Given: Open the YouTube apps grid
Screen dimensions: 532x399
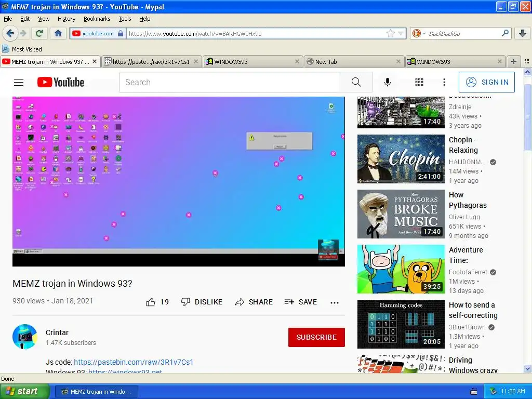Looking at the screenshot, I should click(x=419, y=82).
